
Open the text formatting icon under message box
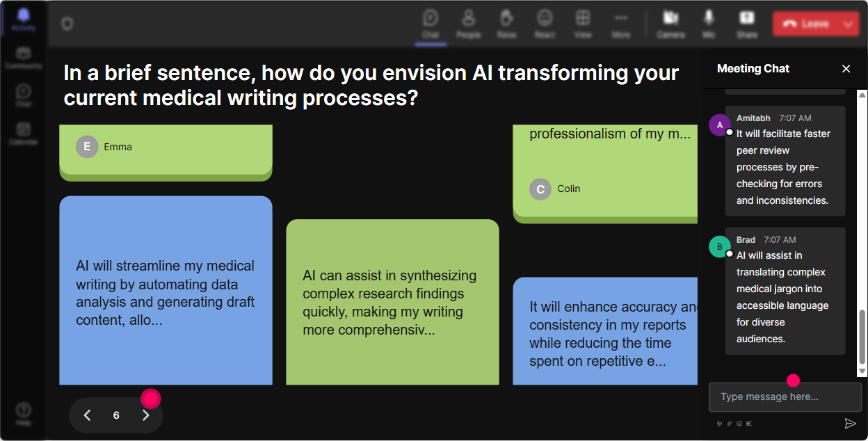click(x=720, y=424)
